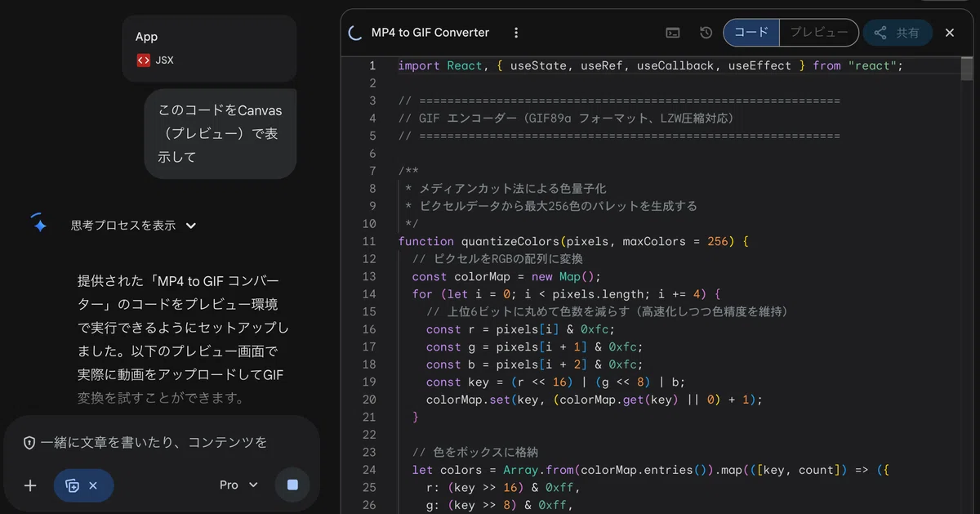
Task: Open the console terminal icon
Action: tap(673, 33)
